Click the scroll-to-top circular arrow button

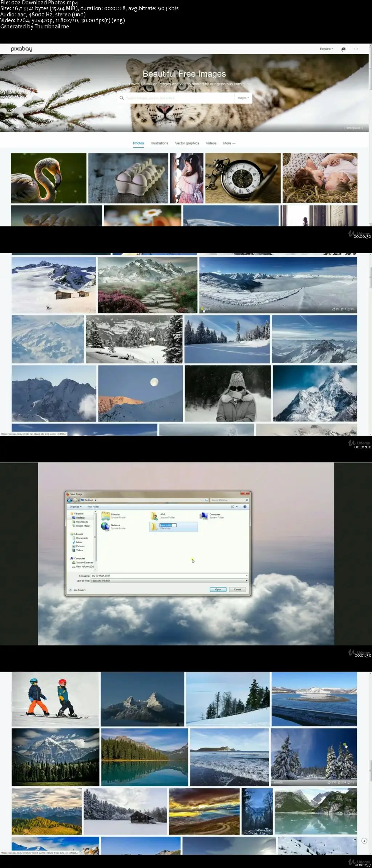coord(364,841)
